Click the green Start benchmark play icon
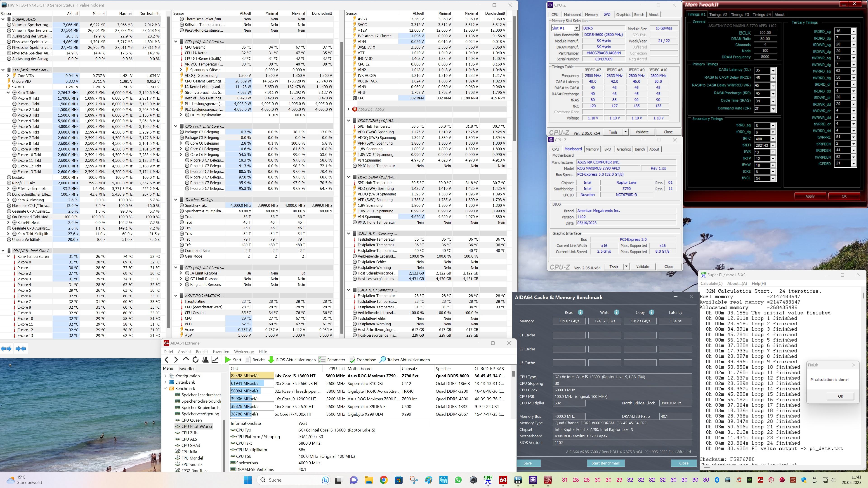Screen dimensions: 868x488 [x=228, y=360]
